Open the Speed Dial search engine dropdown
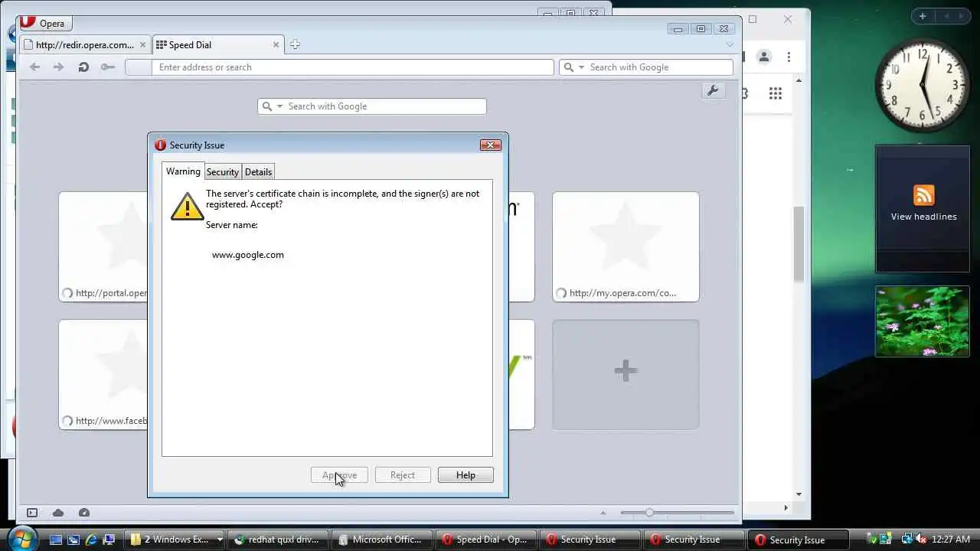 coord(279,106)
